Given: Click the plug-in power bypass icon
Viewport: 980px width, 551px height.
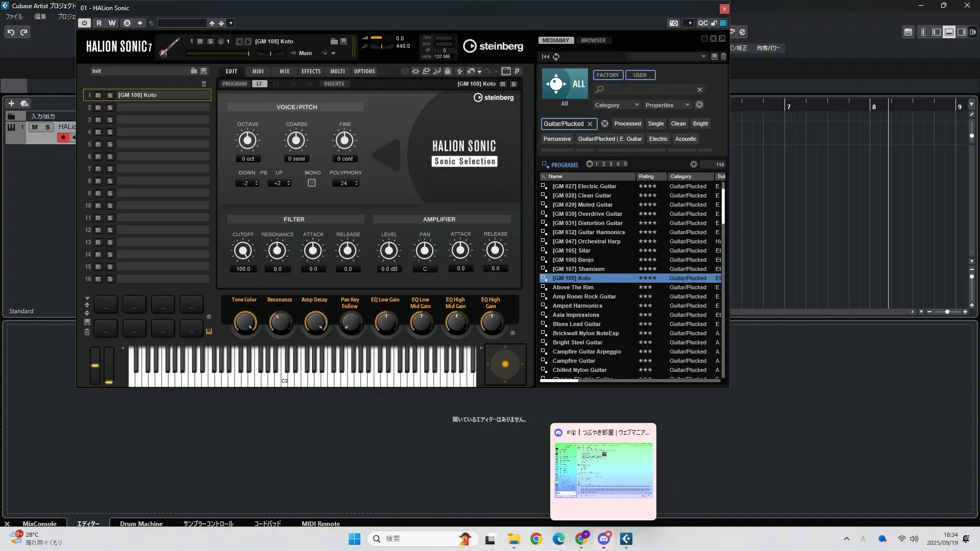Looking at the screenshot, I should (x=84, y=23).
